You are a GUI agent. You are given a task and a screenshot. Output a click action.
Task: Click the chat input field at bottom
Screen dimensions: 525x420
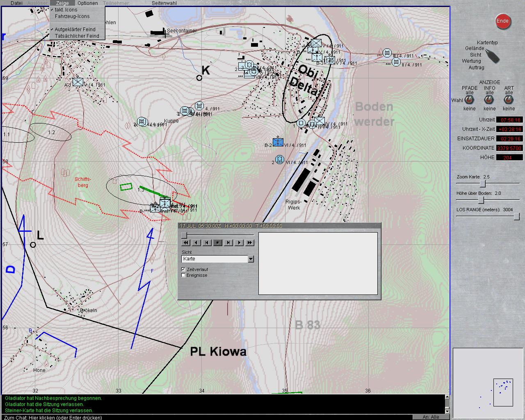coord(205,417)
